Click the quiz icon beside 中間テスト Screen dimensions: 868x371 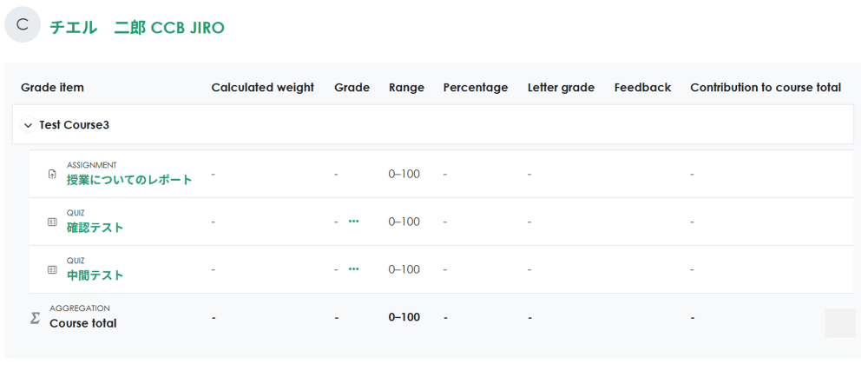[x=52, y=269]
